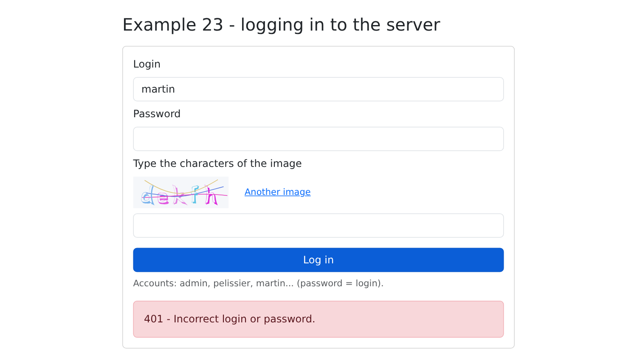This screenshot has height=364, width=637.
Task: Click the magenta letter h in the captcha
Action: pyautogui.click(x=211, y=195)
